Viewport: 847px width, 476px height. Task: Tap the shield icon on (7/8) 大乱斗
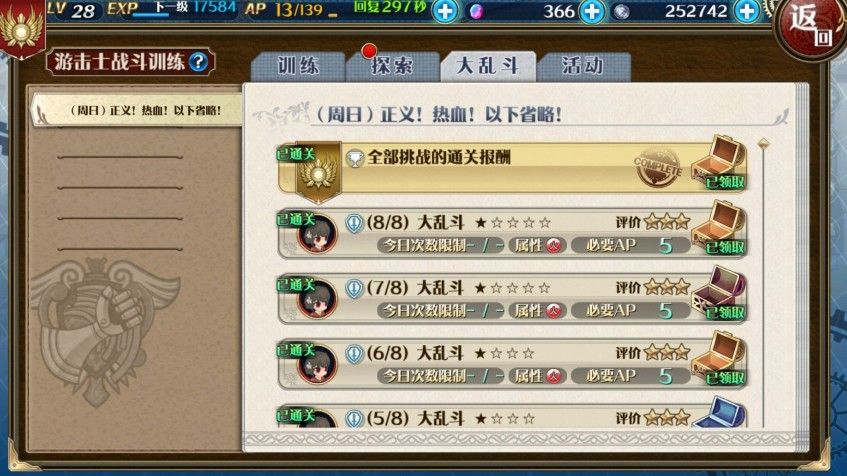pos(354,289)
